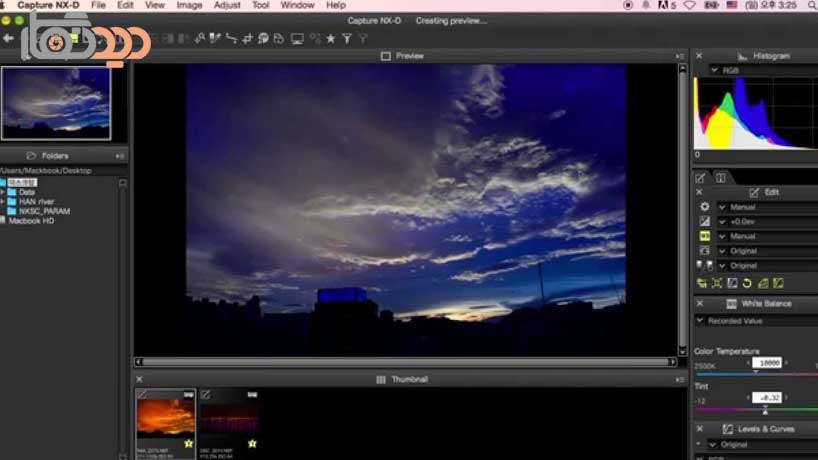Expand the HAN river folder
818x460 pixels.
tap(3, 201)
